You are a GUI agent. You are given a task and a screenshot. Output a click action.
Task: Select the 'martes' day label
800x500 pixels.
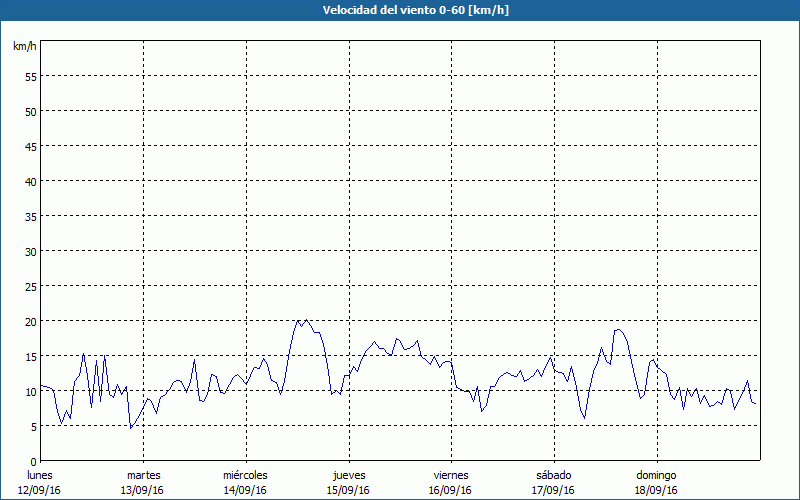143,475
